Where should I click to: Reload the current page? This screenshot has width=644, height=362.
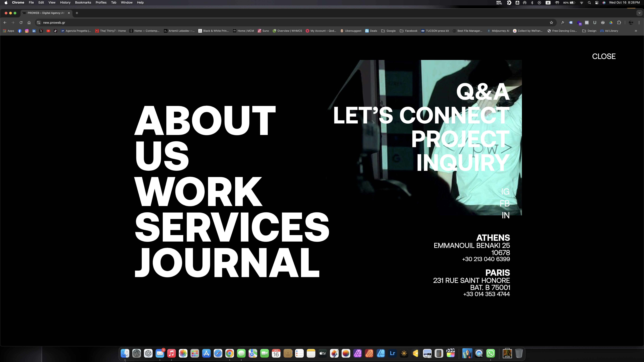21,22
